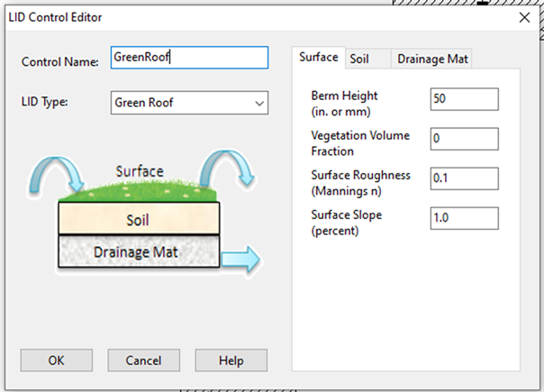
Task: Click the drainage outflow arrow beside Drainage Mat
Action: tap(240, 260)
